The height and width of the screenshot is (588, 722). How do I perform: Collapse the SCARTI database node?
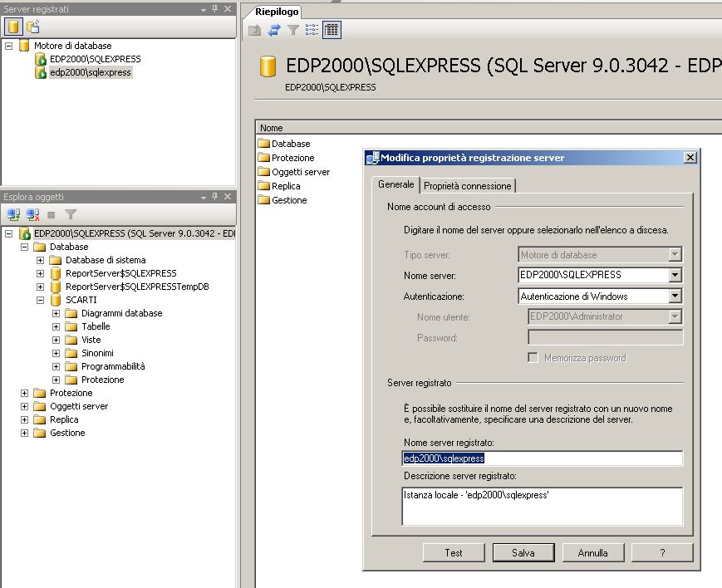point(40,300)
